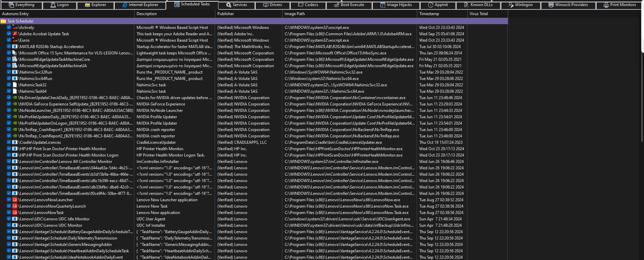Click the Winlogon tab key icon
644x260 pixels.
point(511,5)
